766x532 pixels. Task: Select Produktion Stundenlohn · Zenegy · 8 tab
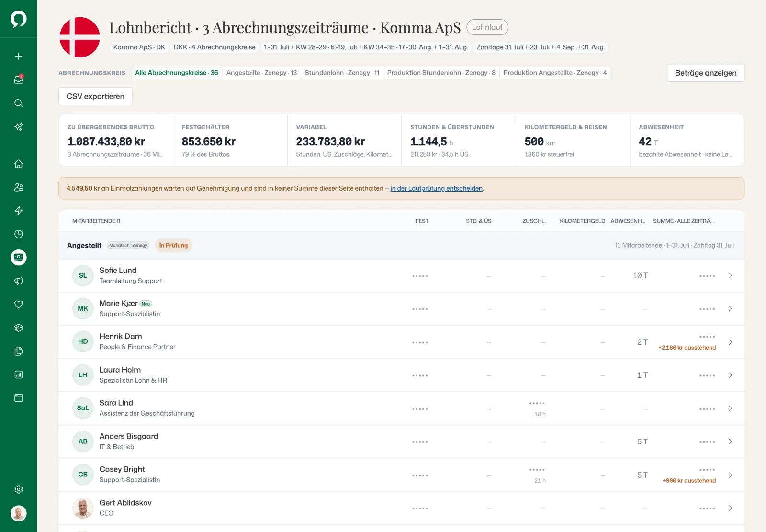[441, 73]
